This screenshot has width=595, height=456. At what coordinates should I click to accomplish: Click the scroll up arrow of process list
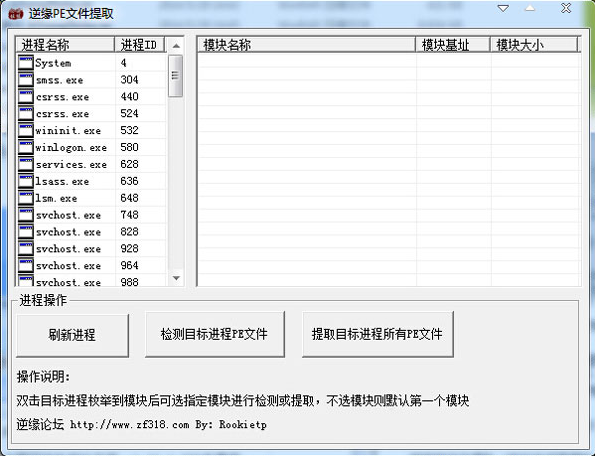click(176, 46)
